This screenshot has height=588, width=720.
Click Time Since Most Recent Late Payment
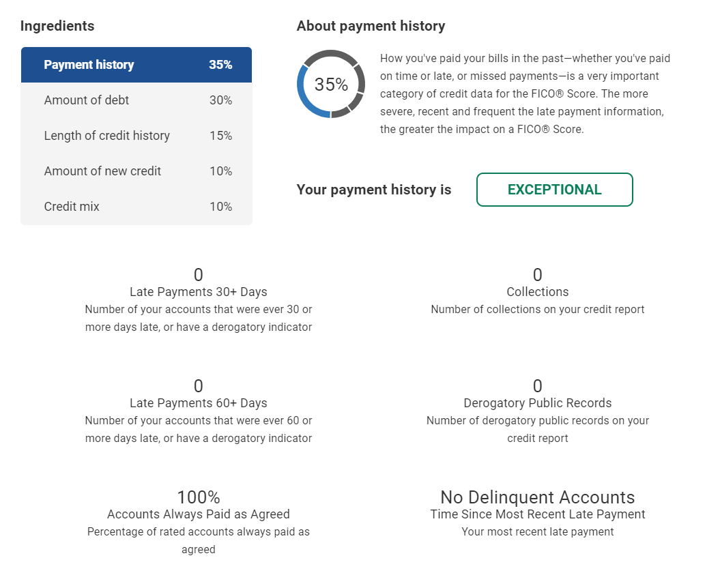coord(537,514)
